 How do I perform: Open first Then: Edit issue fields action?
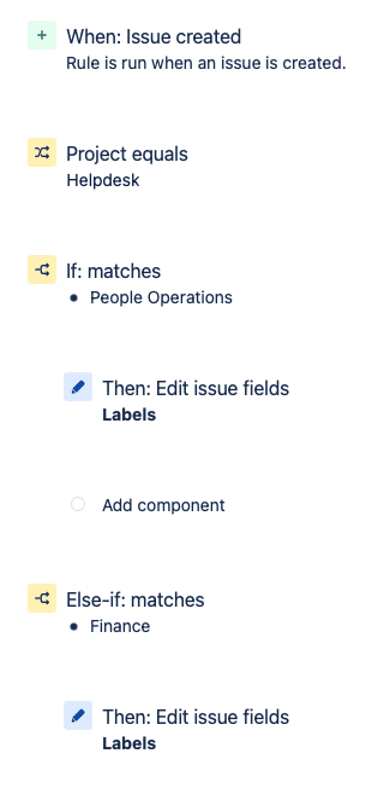tap(196, 388)
